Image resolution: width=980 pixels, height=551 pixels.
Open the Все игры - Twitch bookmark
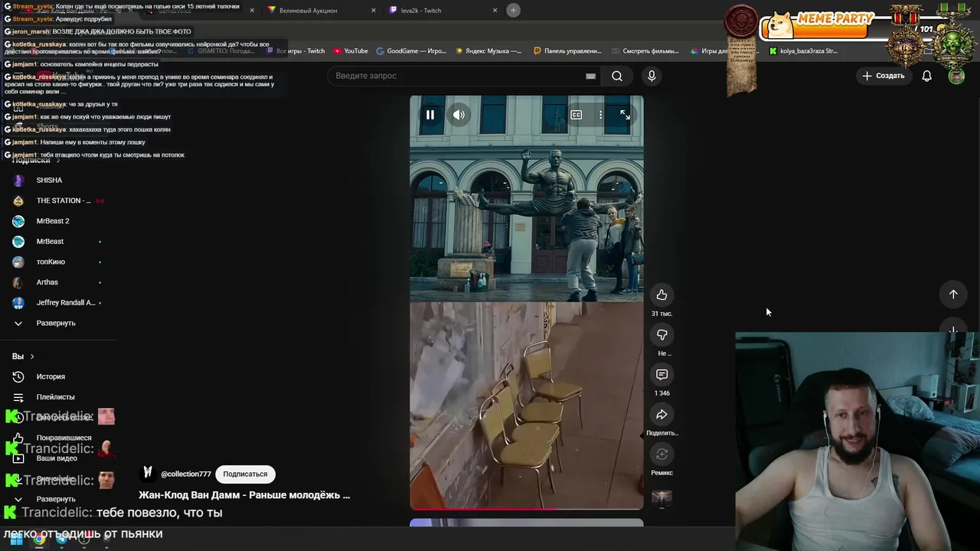295,51
